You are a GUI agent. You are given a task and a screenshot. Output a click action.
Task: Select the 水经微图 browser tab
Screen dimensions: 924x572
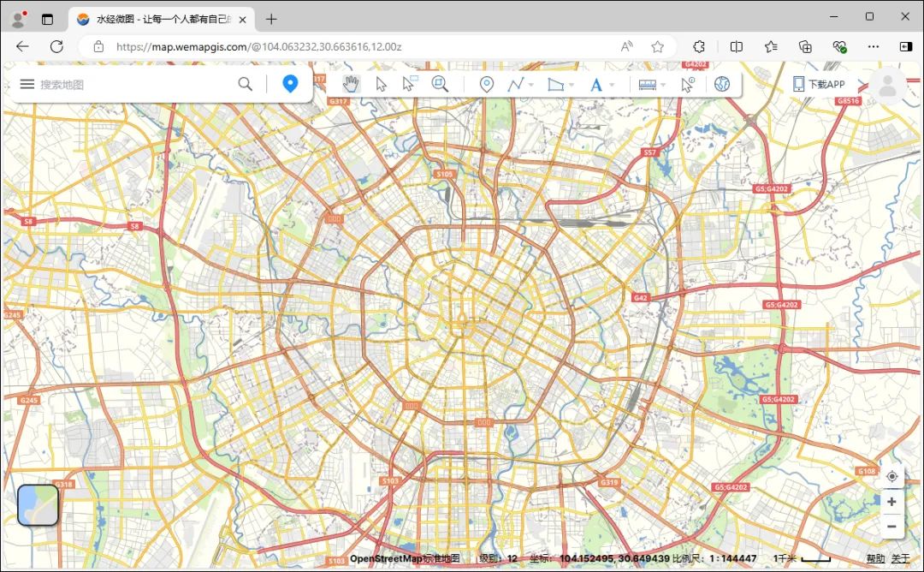point(162,20)
